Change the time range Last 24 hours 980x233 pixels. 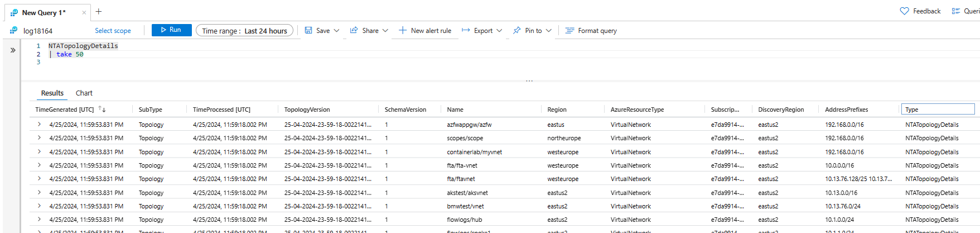(244, 31)
